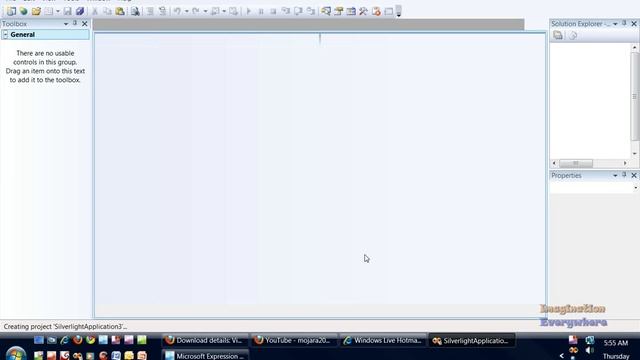Click the Start Debugging play icon

[x=249, y=11]
